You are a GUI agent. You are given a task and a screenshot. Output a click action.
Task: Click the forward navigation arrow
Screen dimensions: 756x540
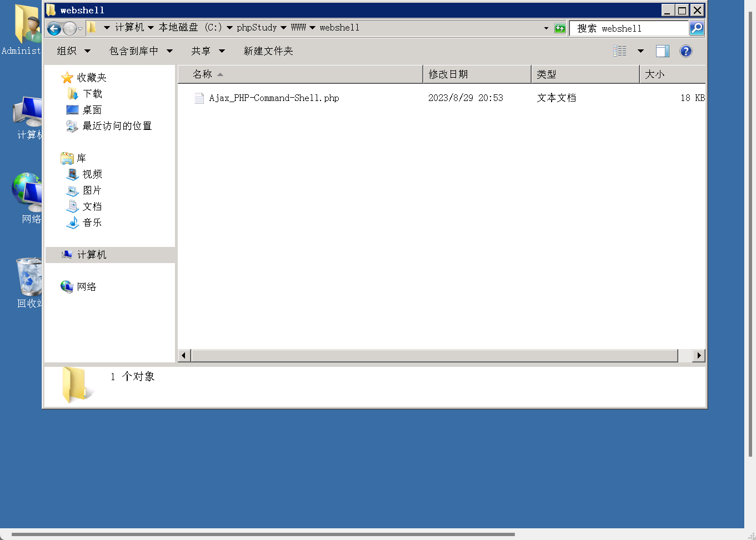(x=68, y=28)
